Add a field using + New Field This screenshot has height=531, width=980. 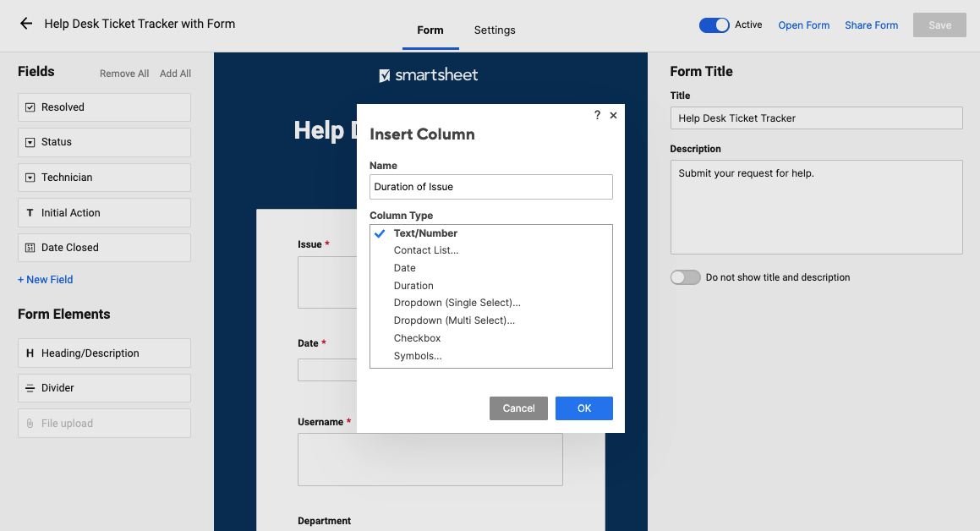point(45,279)
